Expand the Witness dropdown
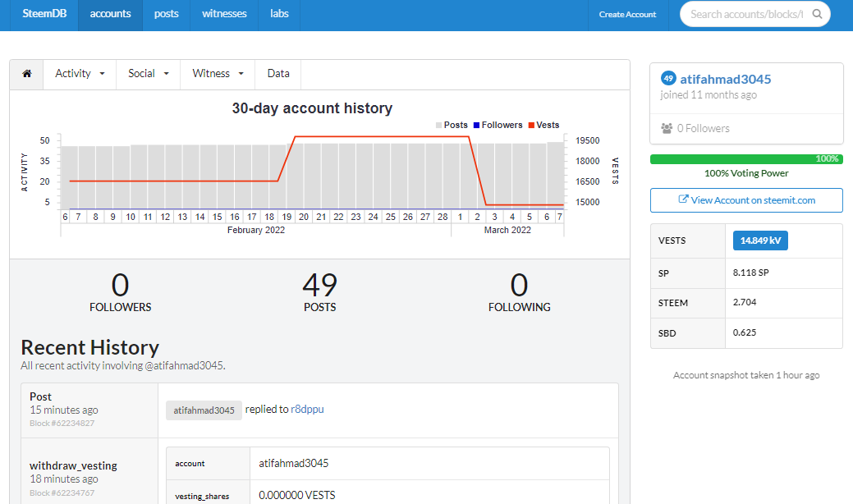This screenshot has height=504, width=853. [x=218, y=74]
